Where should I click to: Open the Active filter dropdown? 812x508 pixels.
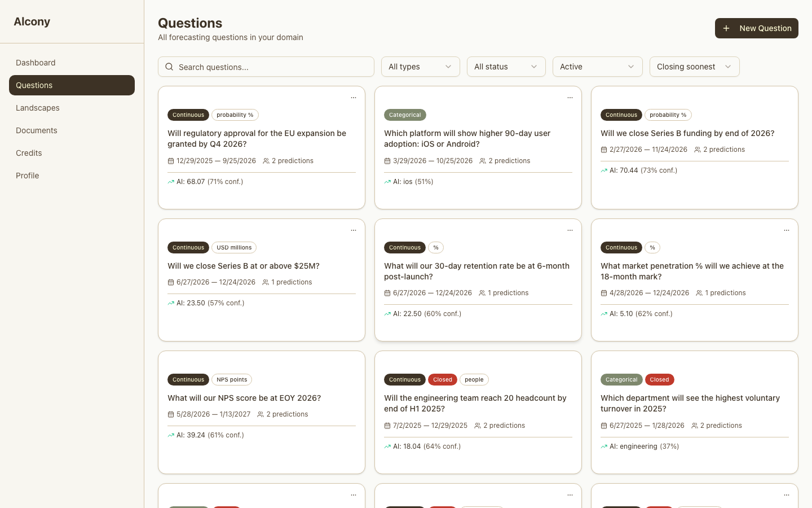coord(598,67)
